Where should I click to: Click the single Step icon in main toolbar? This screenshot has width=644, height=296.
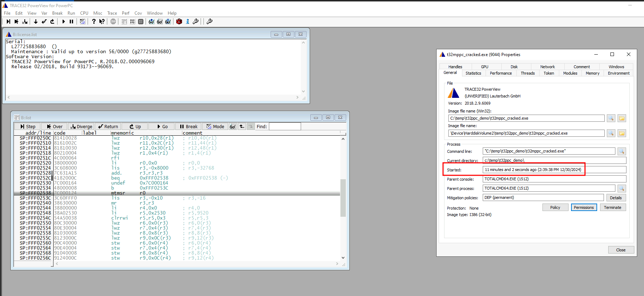click(x=8, y=21)
